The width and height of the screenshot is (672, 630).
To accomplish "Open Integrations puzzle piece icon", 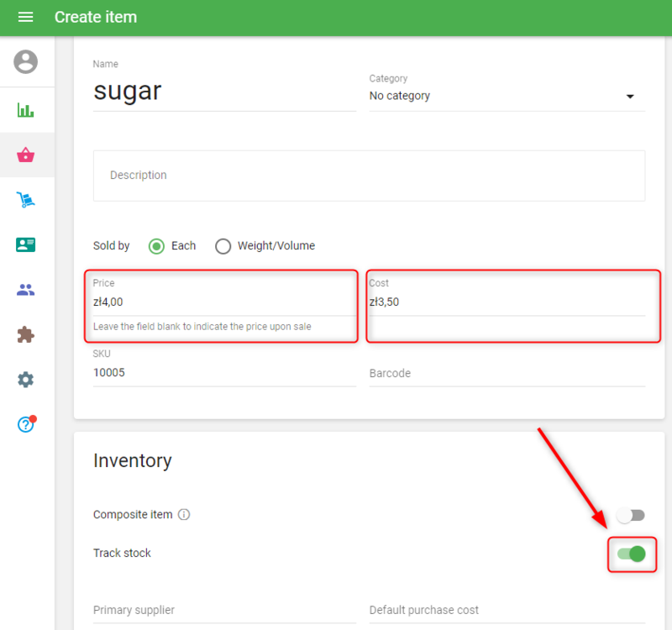I will (x=26, y=334).
